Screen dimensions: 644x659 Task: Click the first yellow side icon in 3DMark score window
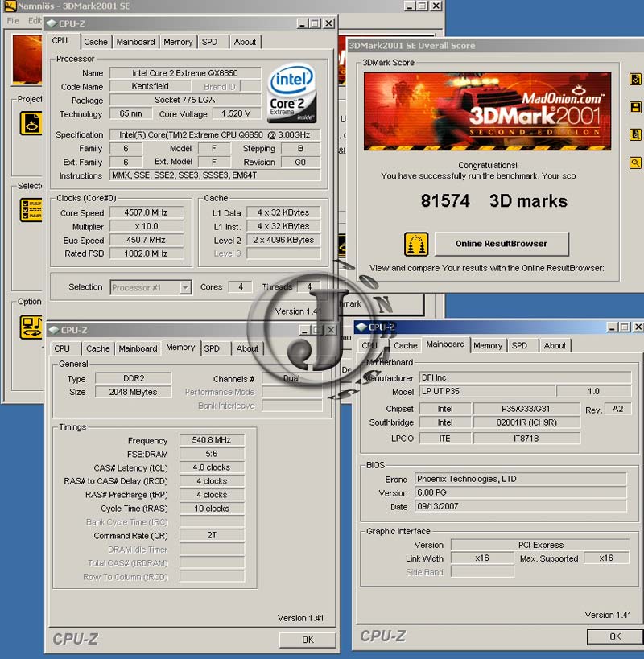(635, 79)
